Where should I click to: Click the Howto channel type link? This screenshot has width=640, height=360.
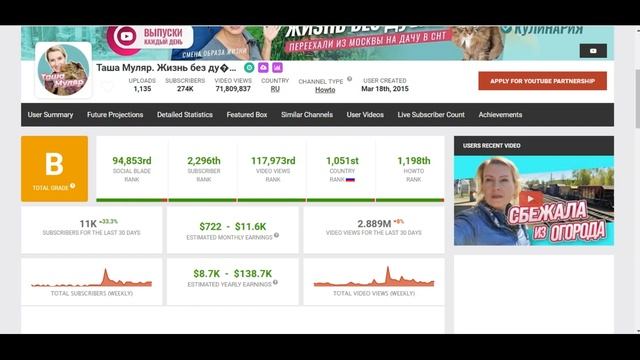click(x=325, y=90)
